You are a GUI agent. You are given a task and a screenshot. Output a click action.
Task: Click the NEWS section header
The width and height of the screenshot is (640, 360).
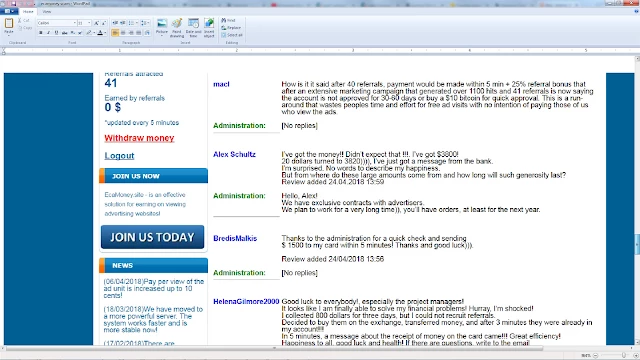(153, 265)
